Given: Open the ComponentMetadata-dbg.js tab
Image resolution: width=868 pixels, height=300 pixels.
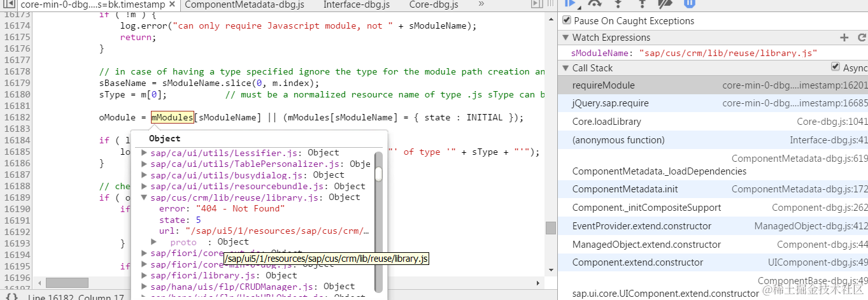Looking at the screenshot, I should [x=244, y=4].
